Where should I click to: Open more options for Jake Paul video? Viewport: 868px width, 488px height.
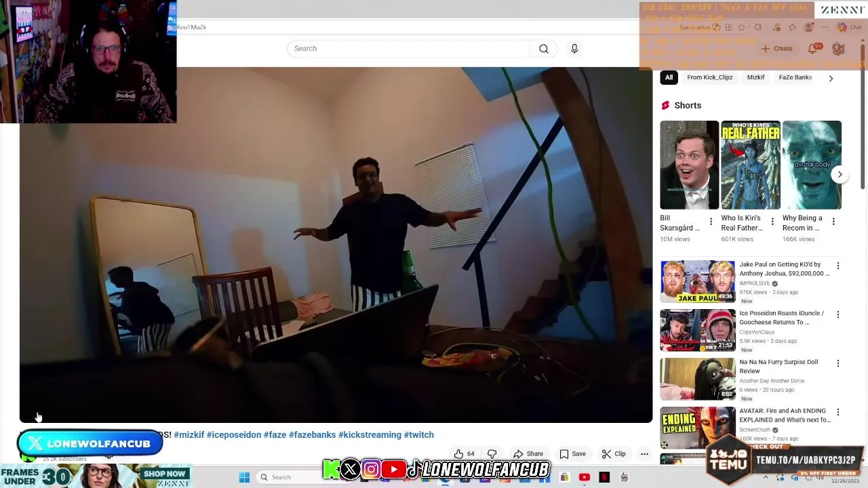tap(838, 266)
